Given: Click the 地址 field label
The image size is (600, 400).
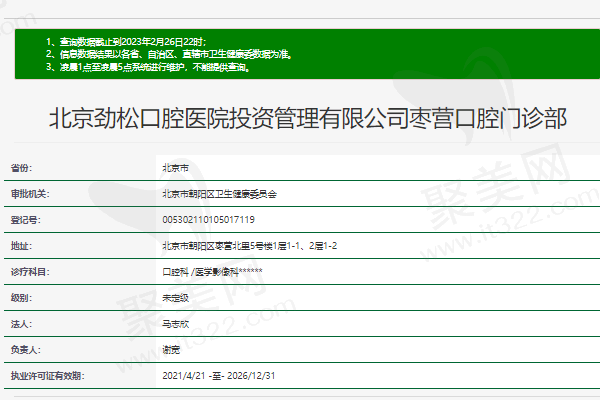Looking at the screenshot, I should click(21, 246).
